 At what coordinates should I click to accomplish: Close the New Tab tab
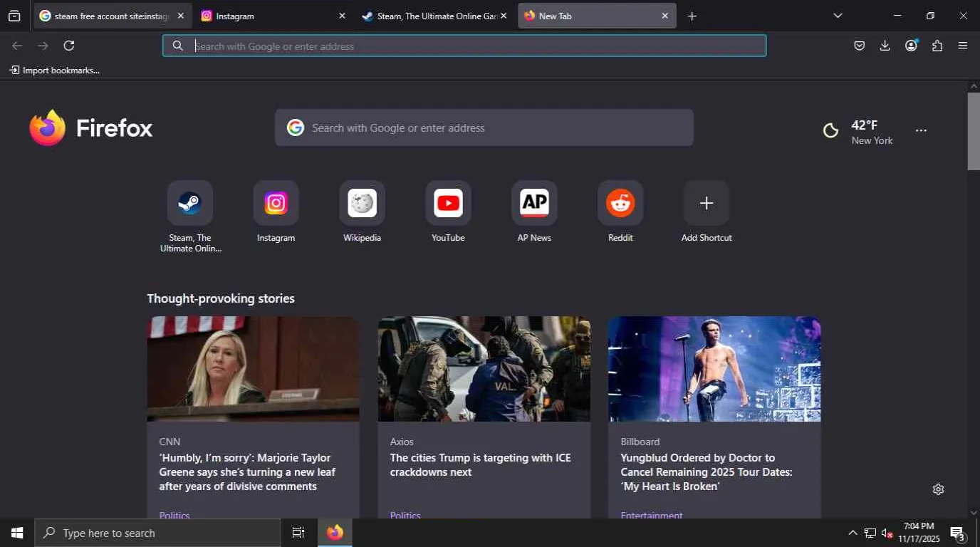click(665, 16)
